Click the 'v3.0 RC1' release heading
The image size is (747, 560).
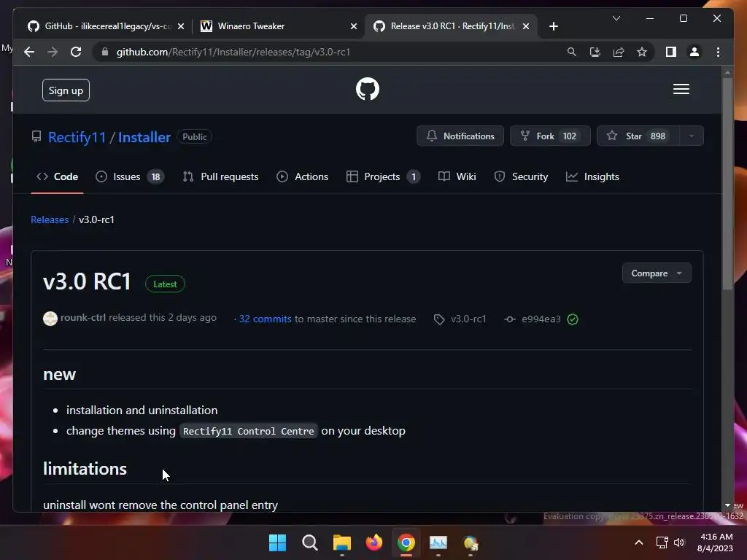pyautogui.click(x=87, y=281)
